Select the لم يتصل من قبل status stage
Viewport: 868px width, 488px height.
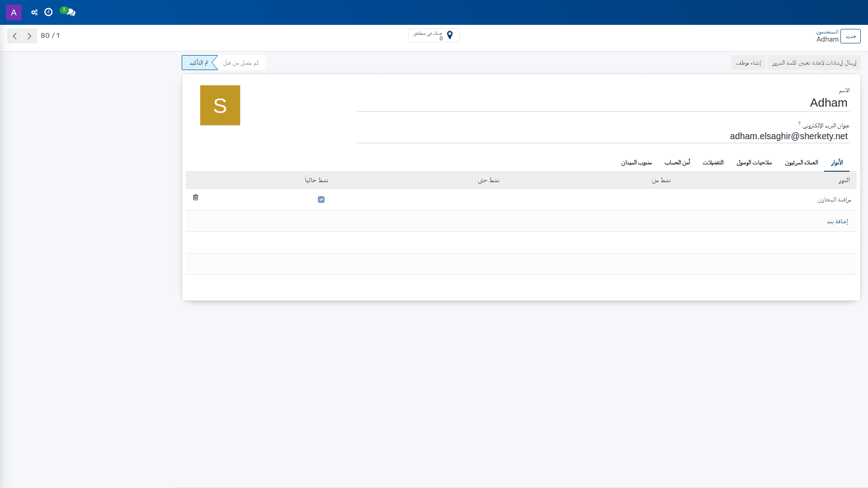tap(241, 63)
